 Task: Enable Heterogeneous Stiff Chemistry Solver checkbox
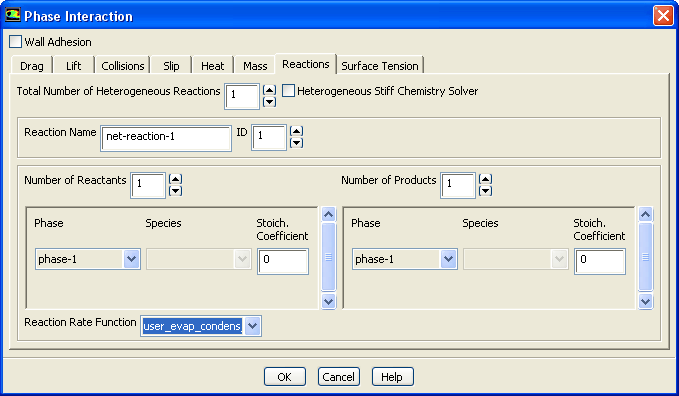tap(288, 91)
